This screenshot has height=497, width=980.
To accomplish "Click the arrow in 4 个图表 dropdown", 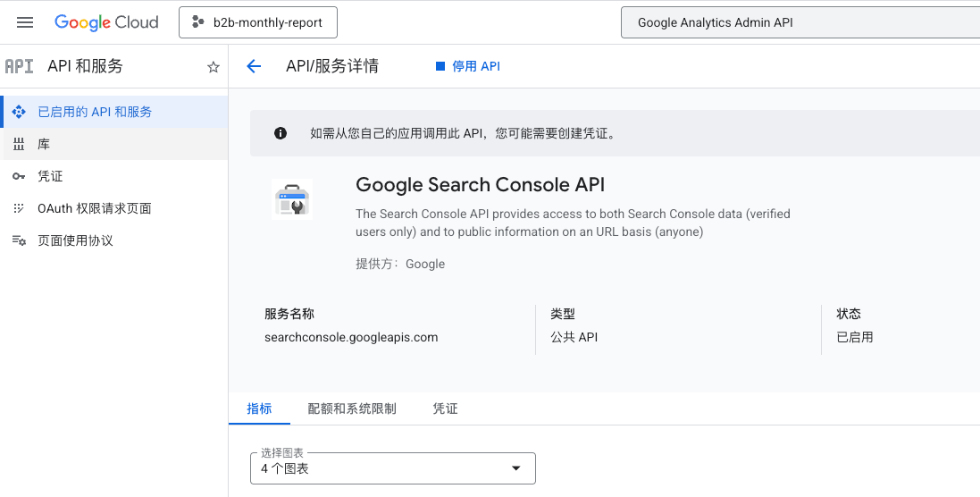I will pos(516,468).
